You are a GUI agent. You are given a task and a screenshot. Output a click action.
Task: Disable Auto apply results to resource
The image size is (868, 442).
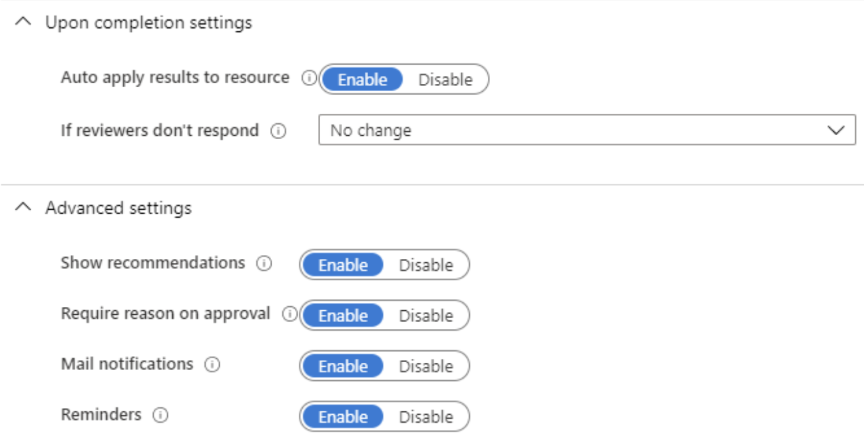click(x=445, y=79)
